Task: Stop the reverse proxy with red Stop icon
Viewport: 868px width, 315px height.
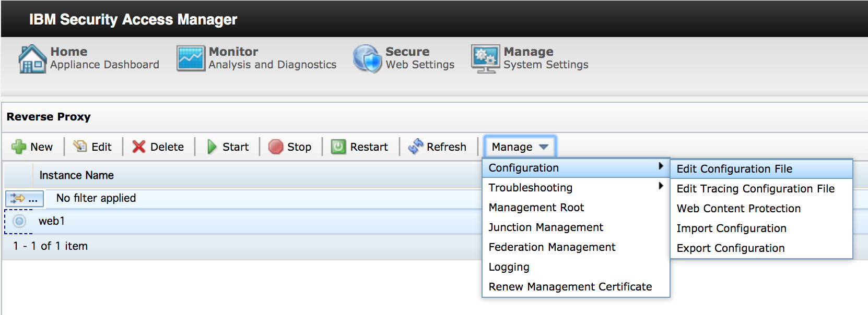Action: click(275, 147)
